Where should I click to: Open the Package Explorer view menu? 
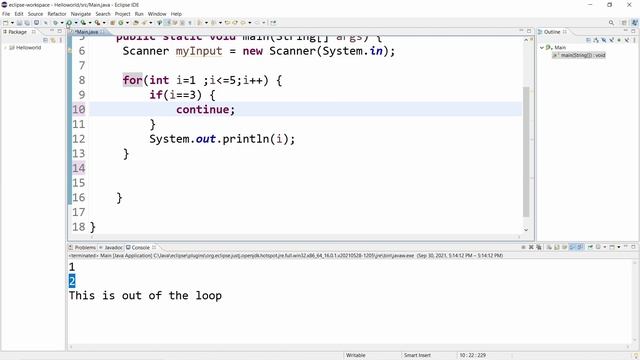pos(61,40)
